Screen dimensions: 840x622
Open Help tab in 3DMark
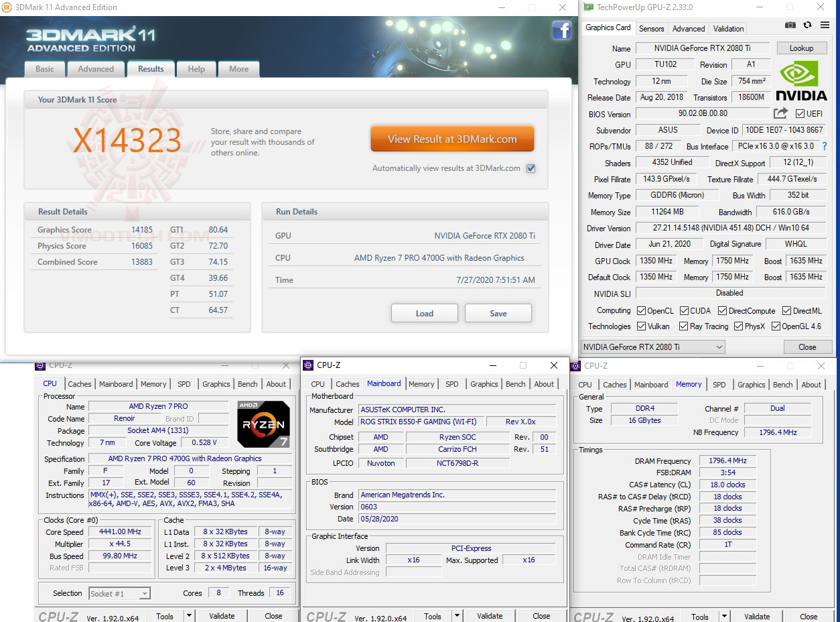[196, 69]
